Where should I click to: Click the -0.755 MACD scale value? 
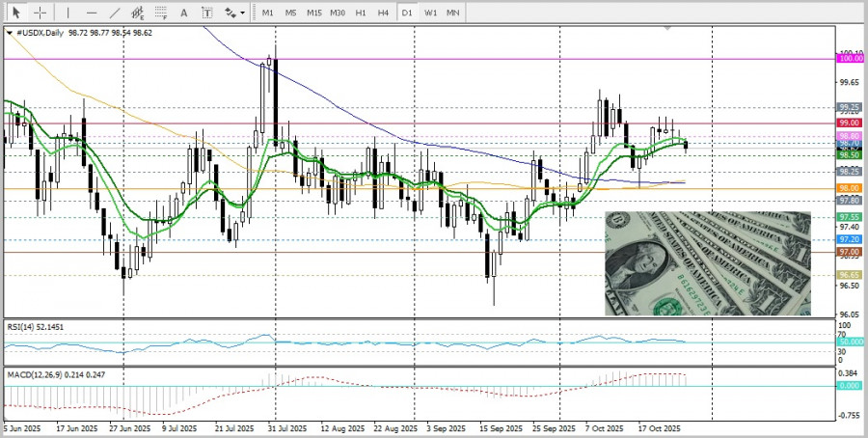coord(849,415)
